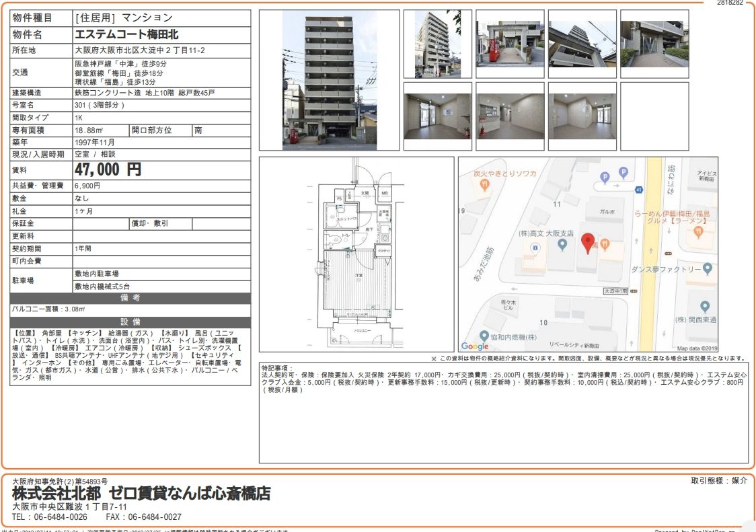Open the 1K floor plan image
Screen dimensions: 756x532
[x=356, y=254]
